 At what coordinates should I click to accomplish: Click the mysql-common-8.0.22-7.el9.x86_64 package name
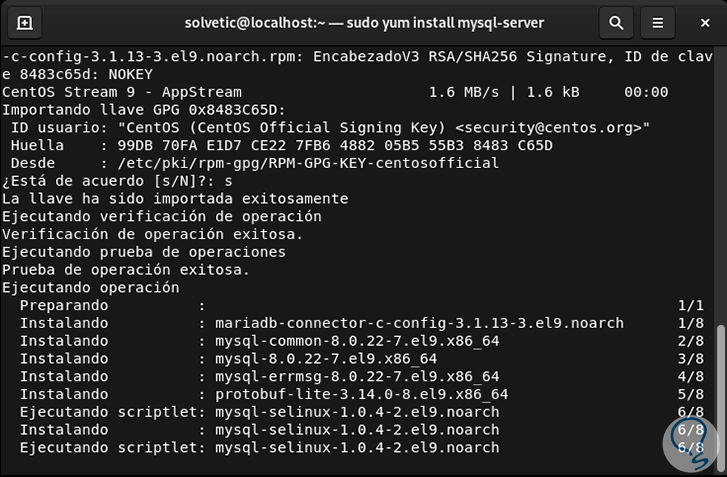[349, 341]
